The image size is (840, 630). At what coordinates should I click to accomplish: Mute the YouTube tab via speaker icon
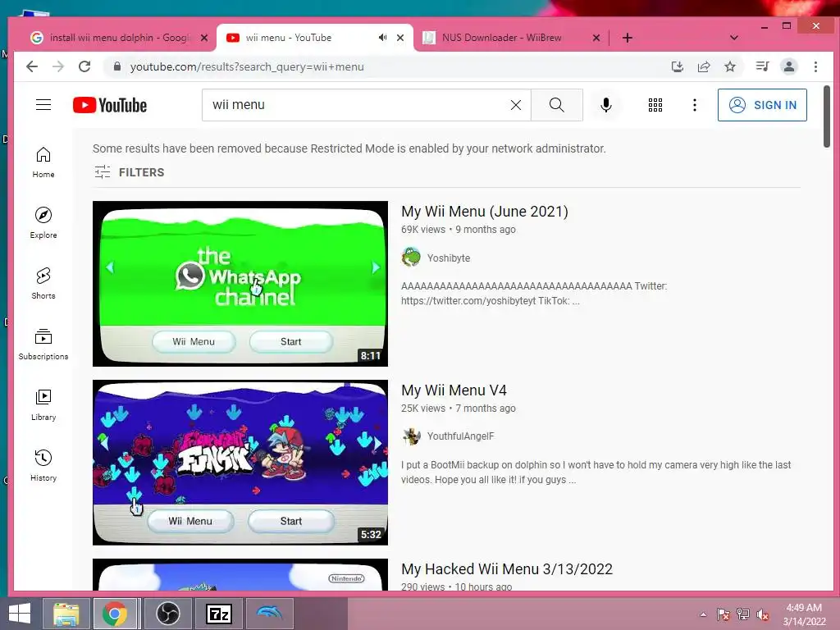pos(382,38)
